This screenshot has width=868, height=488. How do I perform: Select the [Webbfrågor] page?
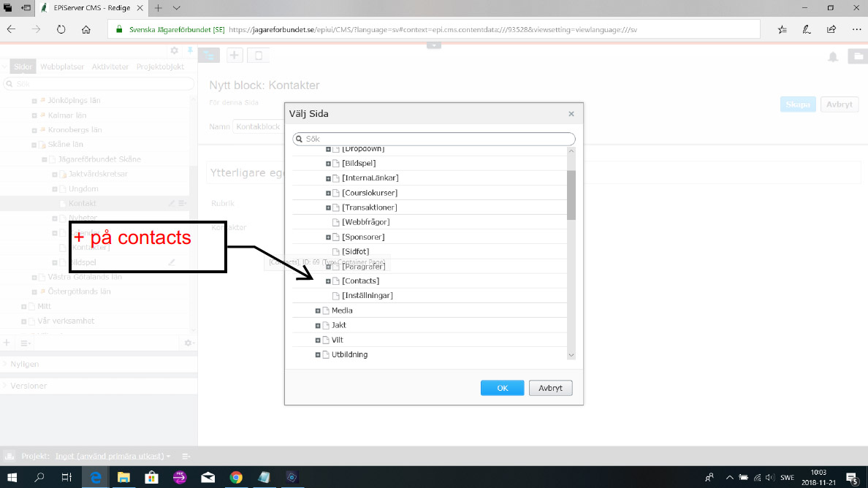365,222
